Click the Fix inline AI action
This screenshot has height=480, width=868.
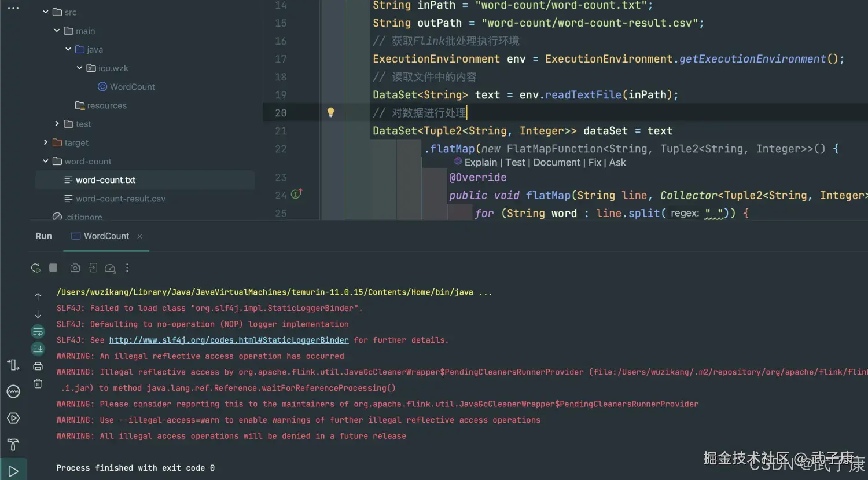click(x=595, y=163)
